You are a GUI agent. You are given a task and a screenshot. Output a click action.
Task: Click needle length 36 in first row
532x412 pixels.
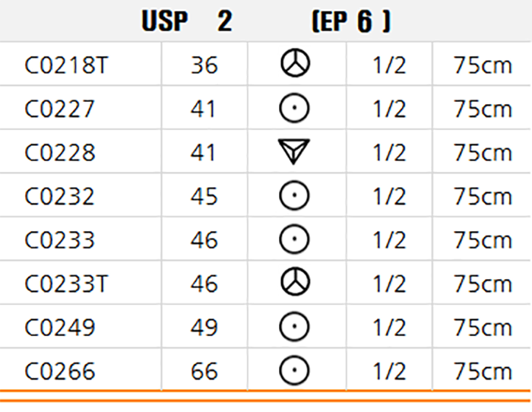click(204, 65)
